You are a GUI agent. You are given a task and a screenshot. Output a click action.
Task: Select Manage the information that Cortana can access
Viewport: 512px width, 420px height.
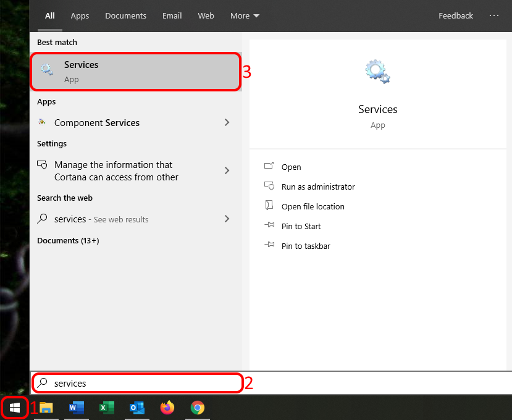point(136,171)
